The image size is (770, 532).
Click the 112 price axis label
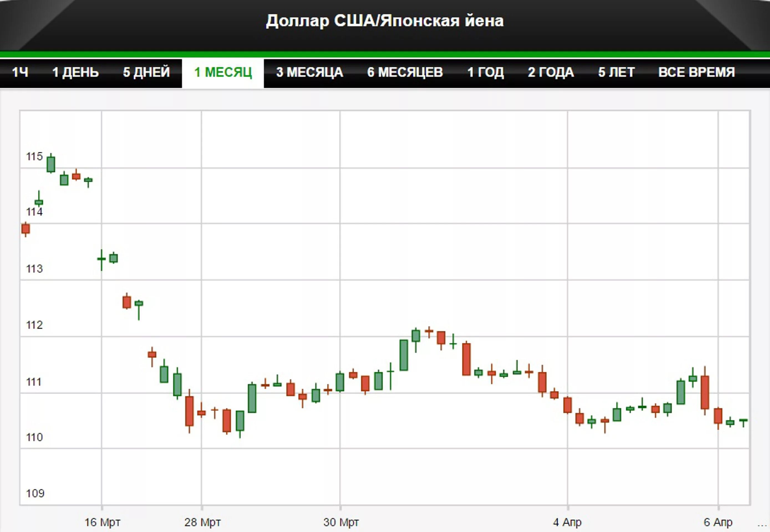34,325
